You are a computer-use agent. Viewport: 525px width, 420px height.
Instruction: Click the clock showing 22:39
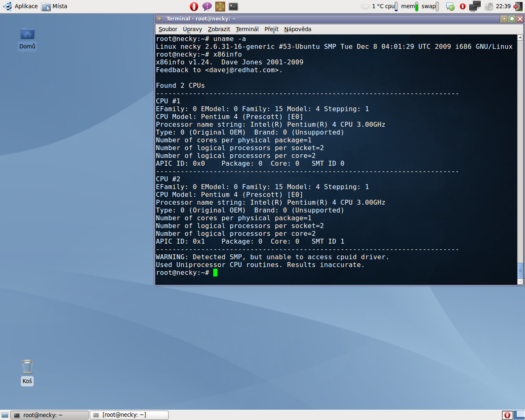(503, 7)
